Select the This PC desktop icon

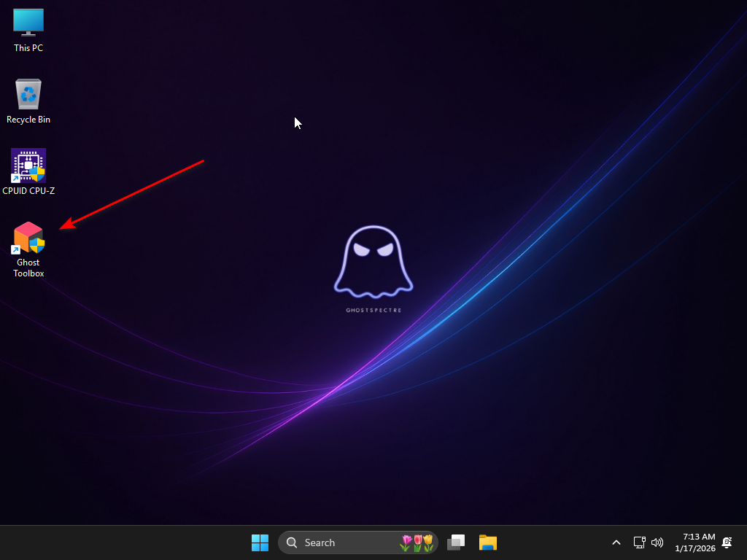(28, 22)
